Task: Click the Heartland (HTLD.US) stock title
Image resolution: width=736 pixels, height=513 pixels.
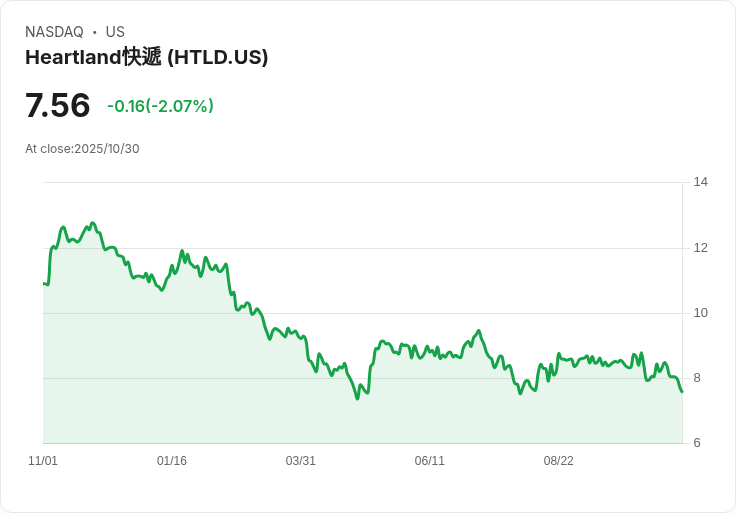Action: 146,57
